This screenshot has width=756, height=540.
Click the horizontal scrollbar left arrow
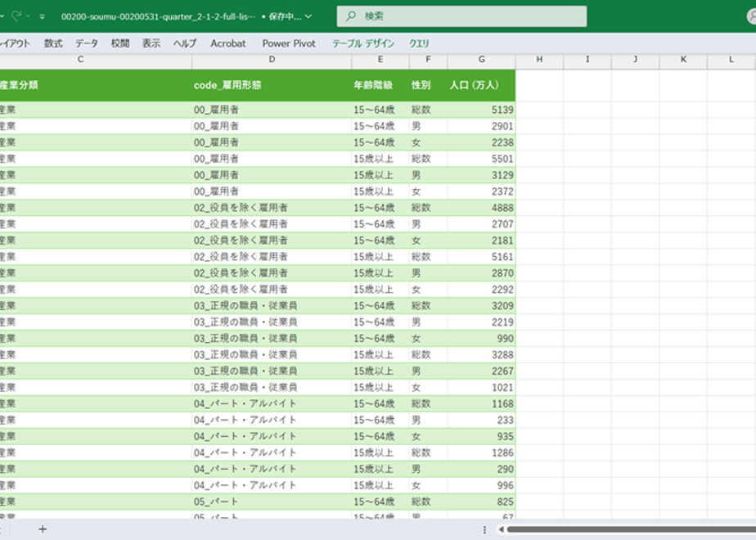point(502,529)
